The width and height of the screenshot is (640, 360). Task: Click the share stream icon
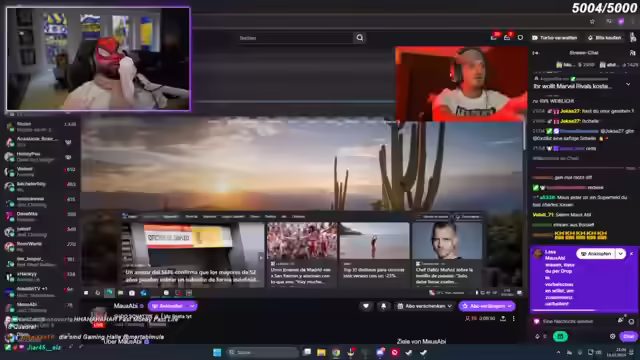point(503,318)
